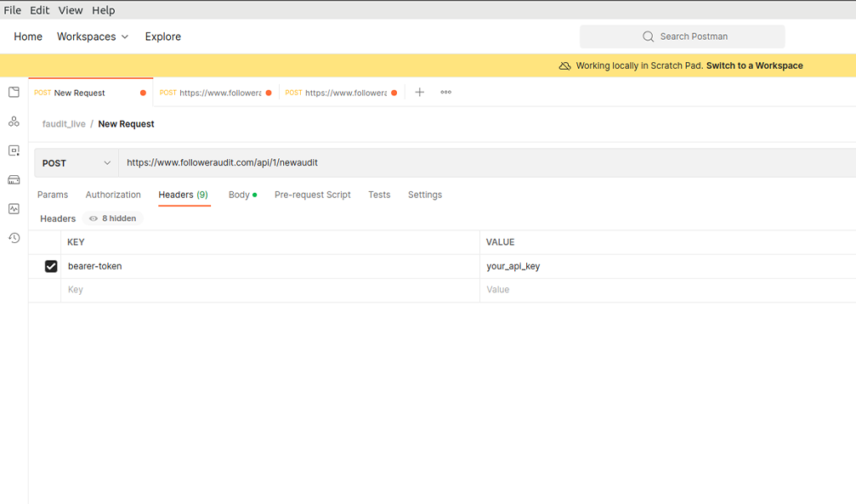
Task: Open the View menu
Action: coord(71,10)
